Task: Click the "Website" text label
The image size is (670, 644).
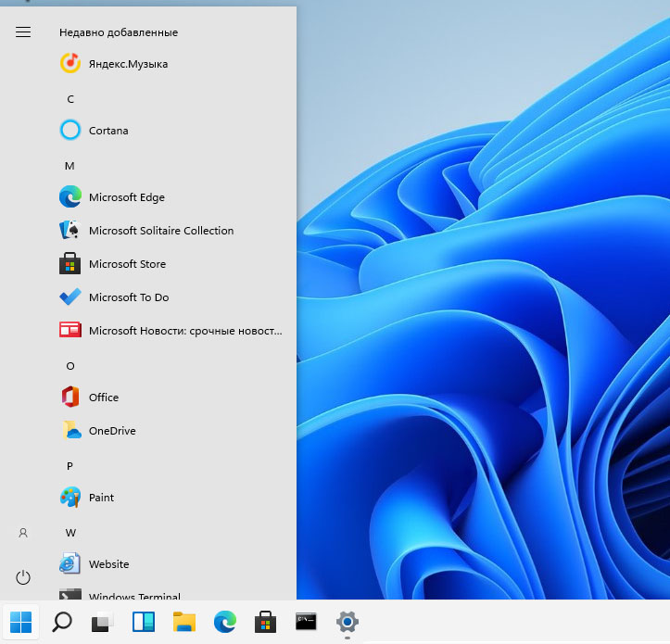Action: click(109, 564)
